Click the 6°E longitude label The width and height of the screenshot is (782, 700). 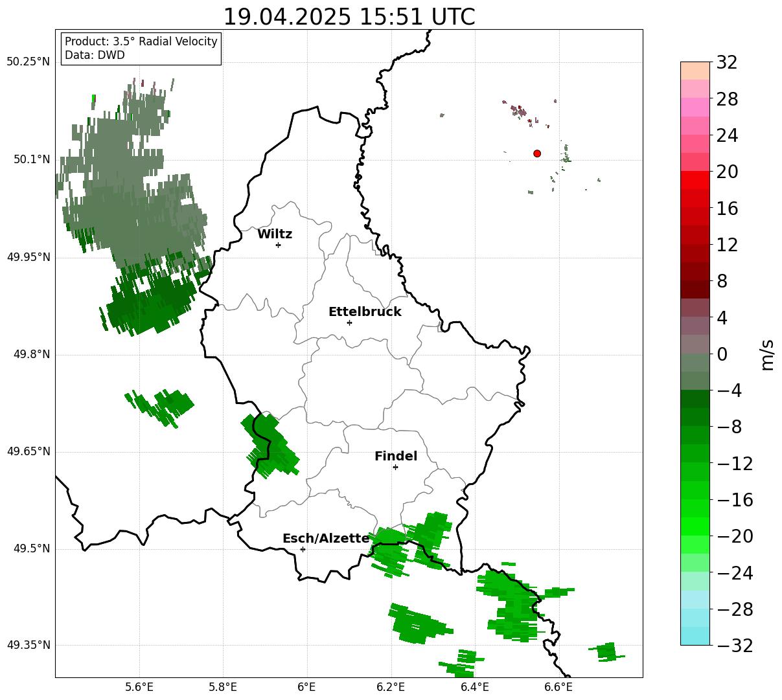pyautogui.click(x=307, y=687)
